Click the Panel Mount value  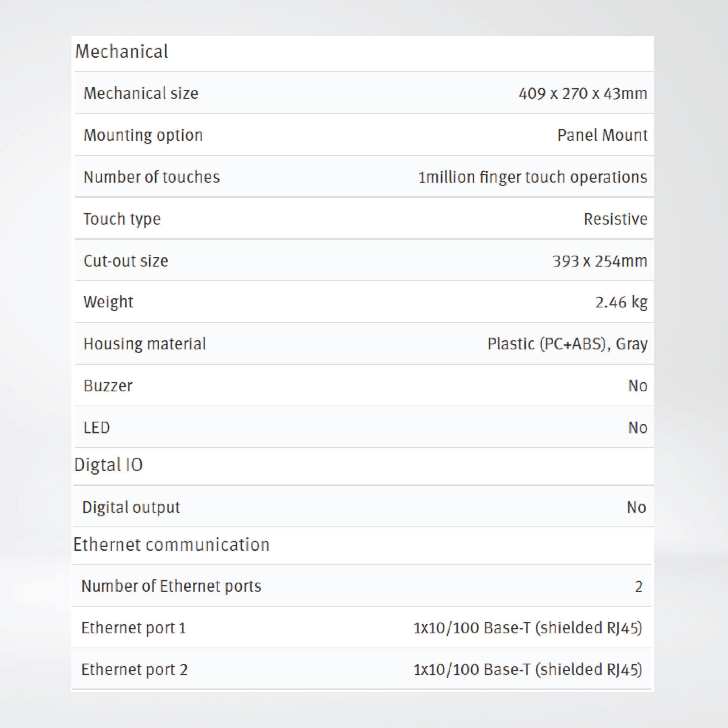click(602, 135)
